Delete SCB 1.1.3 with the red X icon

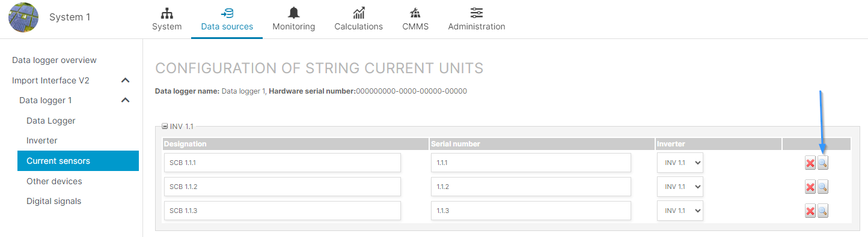pos(810,211)
